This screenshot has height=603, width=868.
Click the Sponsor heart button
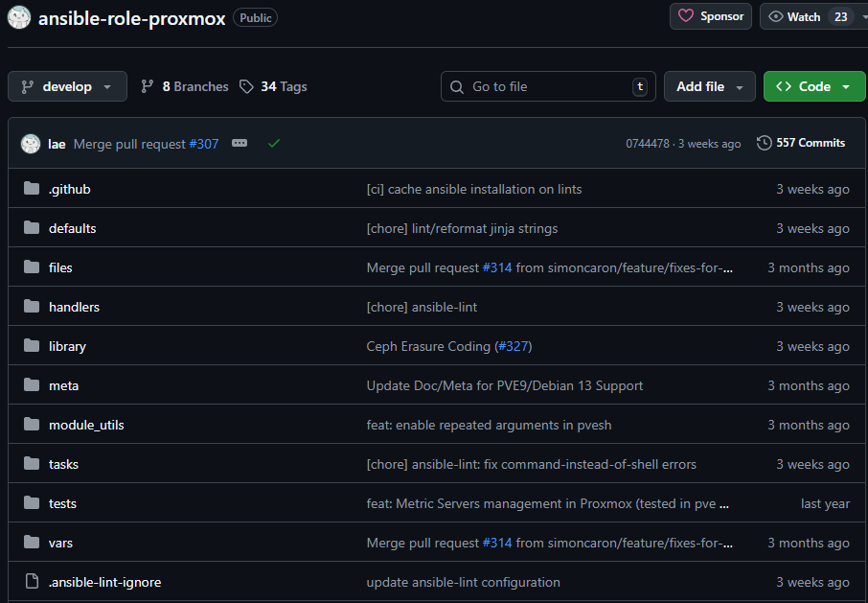tap(711, 16)
